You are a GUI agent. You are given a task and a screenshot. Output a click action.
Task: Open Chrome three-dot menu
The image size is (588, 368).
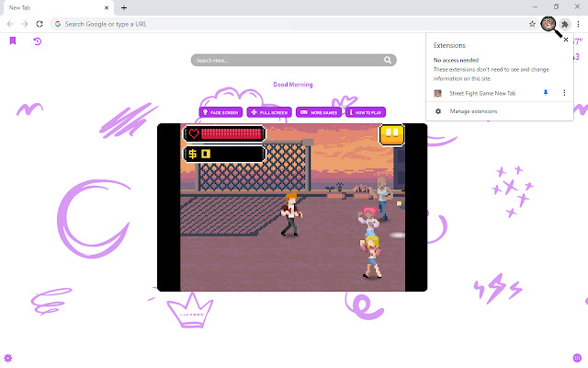coord(578,24)
